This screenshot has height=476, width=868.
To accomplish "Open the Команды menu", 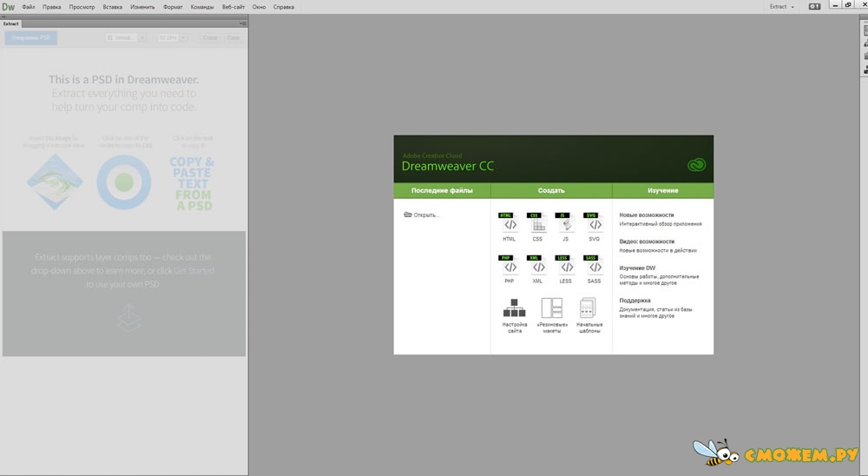I will (202, 7).
